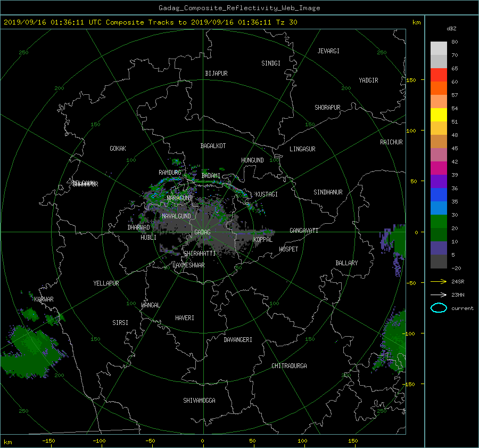
Task: Click the SHORAPUR city label
Action: click(327, 108)
